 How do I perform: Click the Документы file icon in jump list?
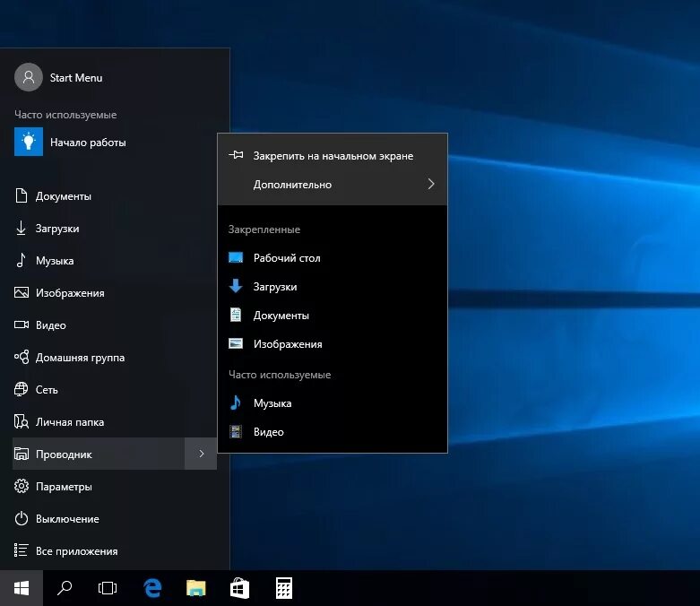pyautogui.click(x=236, y=315)
